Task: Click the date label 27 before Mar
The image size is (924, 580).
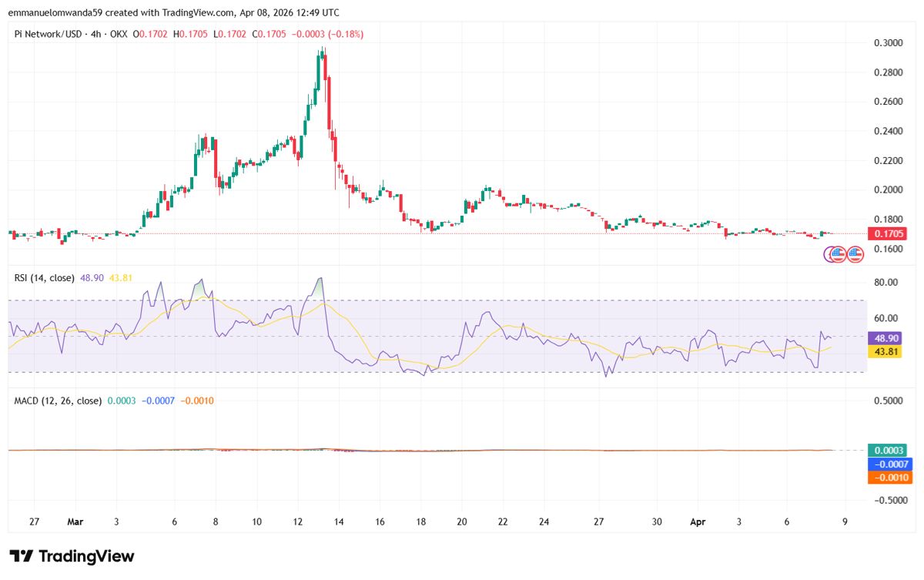Action: point(34,521)
